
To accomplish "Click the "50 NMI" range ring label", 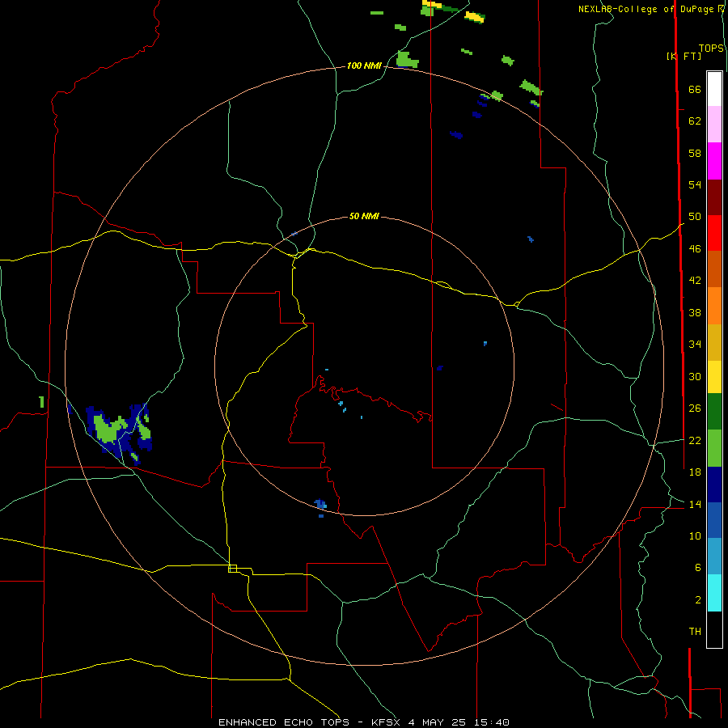I will pyautogui.click(x=364, y=216).
